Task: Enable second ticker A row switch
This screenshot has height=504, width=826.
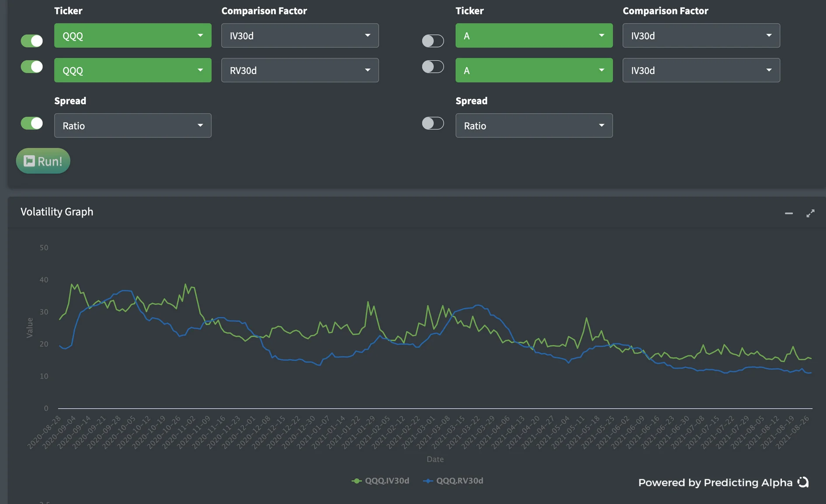Action: (433, 66)
